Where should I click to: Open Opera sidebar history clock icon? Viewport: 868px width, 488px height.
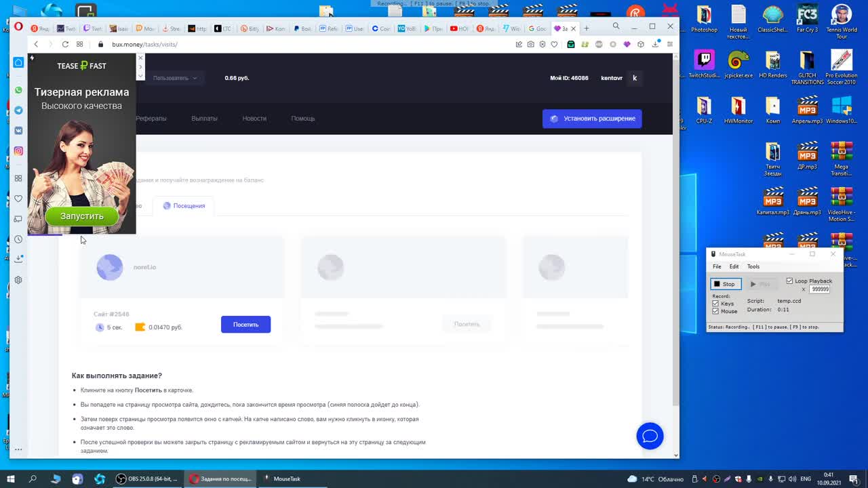(x=18, y=239)
